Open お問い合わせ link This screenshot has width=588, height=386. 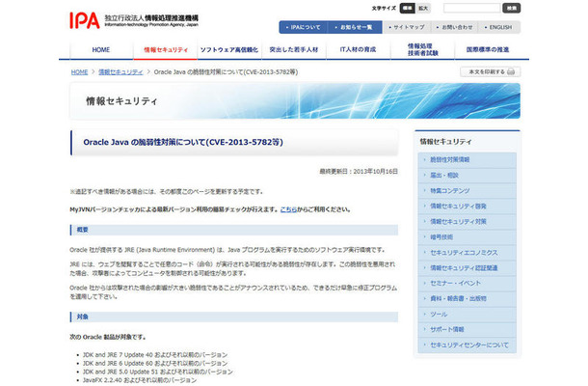pyautogui.click(x=454, y=27)
